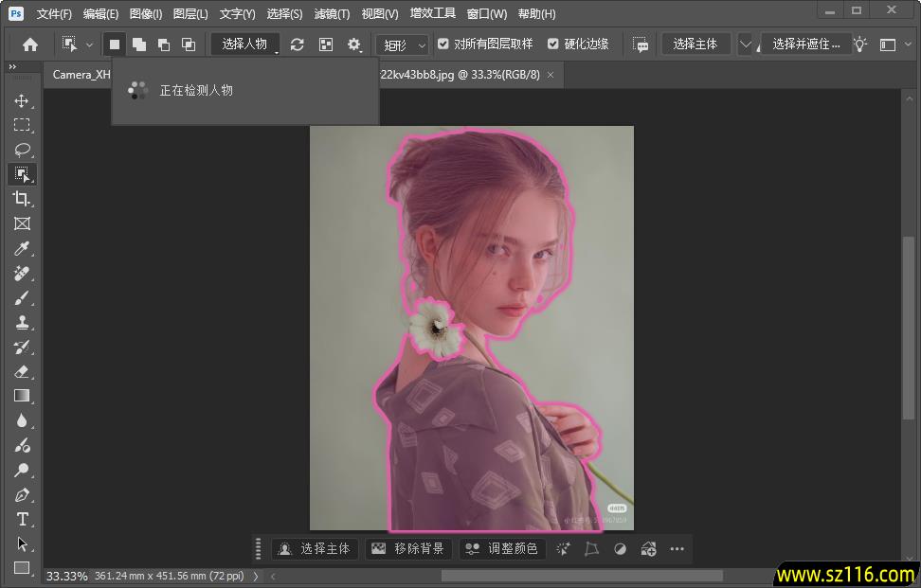
Task: Toggle 硬化边缘 checkbox
Action: 553,45
